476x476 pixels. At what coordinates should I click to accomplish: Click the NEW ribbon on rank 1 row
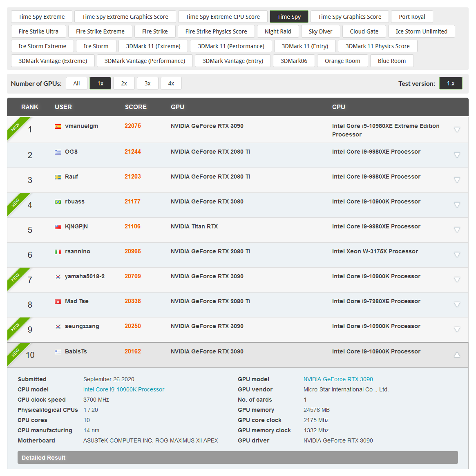(16, 127)
